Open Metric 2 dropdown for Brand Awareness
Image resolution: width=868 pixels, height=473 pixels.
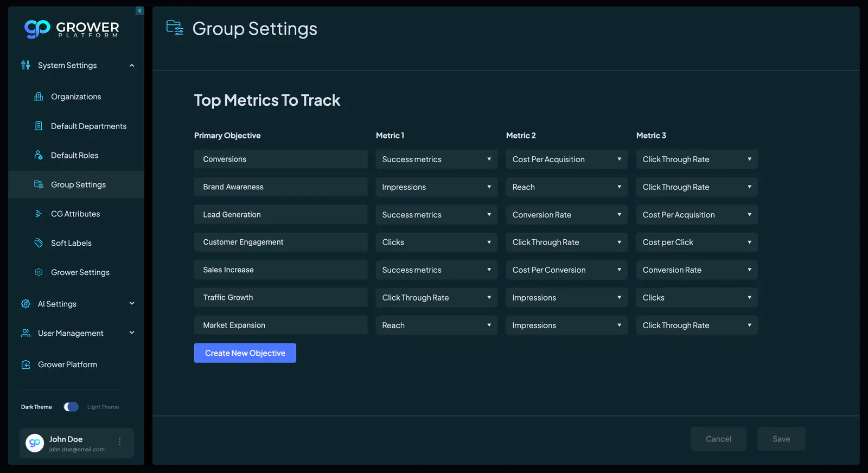[567, 187]
